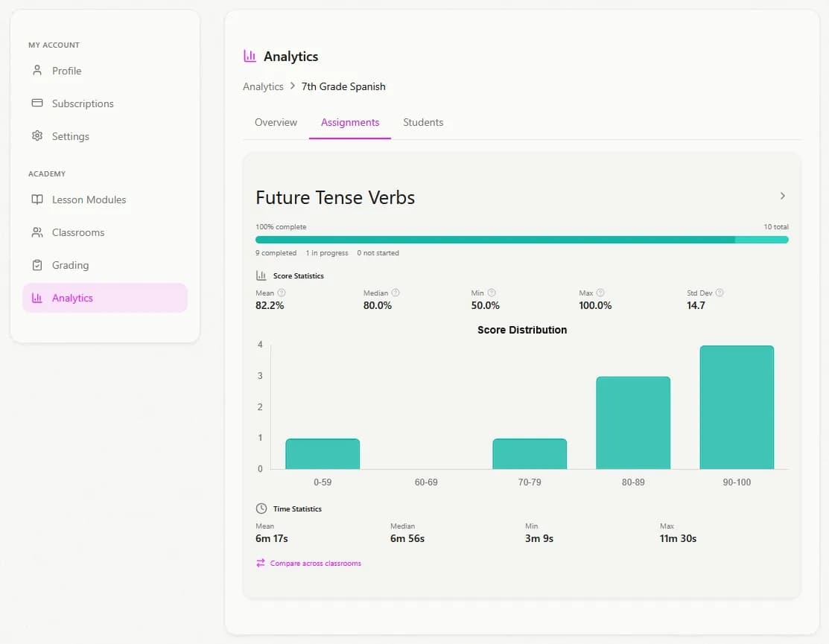Click the 50.0% min value
This screenshot has width=829, height=644.
click(x=486, y=305)
